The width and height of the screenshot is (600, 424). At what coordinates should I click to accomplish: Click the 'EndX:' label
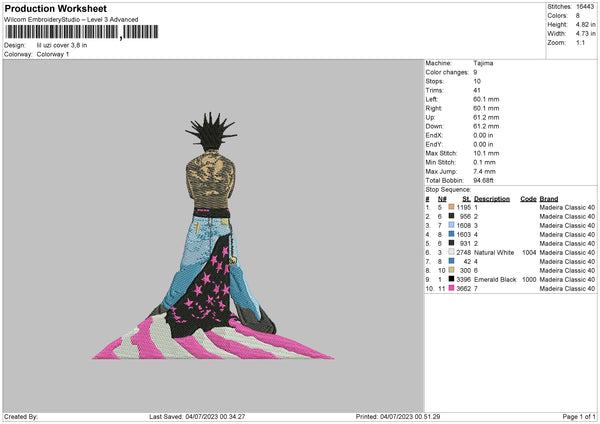pos(434,135)
